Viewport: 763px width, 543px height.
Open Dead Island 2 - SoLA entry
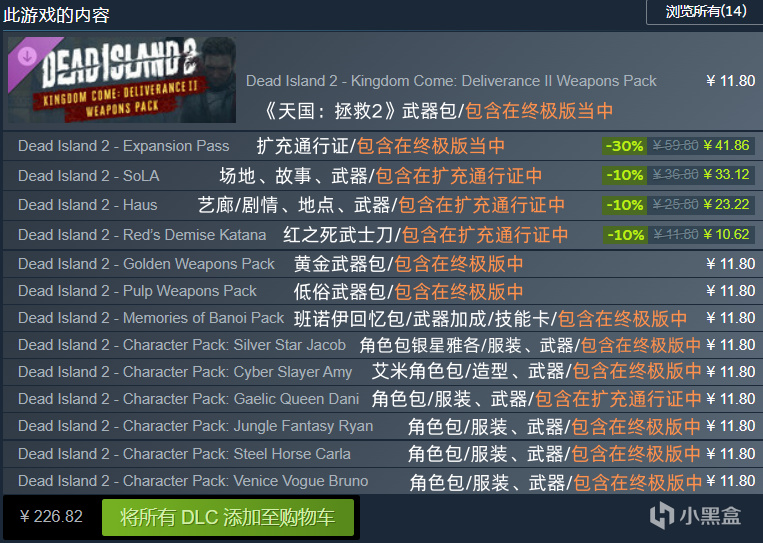[89, 176]
